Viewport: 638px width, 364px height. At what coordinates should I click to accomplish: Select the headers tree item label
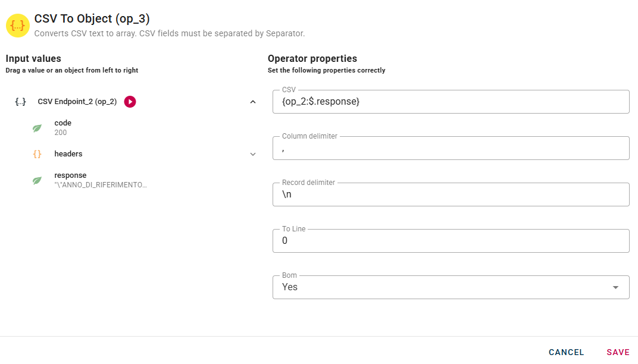68,154
